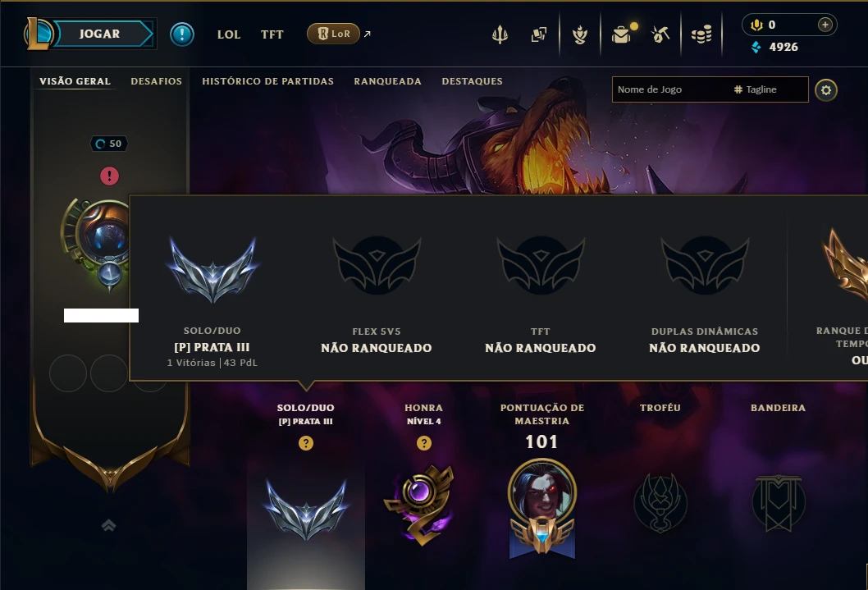The image size is (868, 590).
Task: Switch to the DESAFIOS tab
Action: click(x=156, y=81)
